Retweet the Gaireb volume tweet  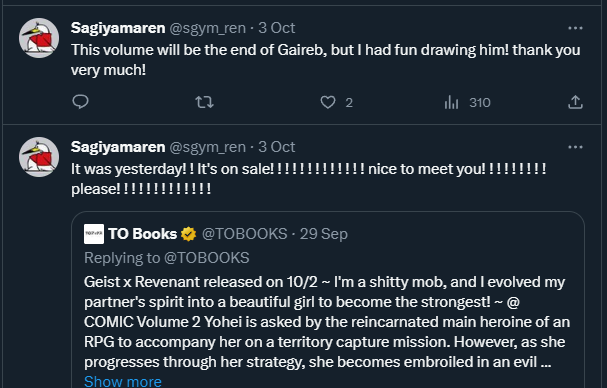click(x=204, y=102)
